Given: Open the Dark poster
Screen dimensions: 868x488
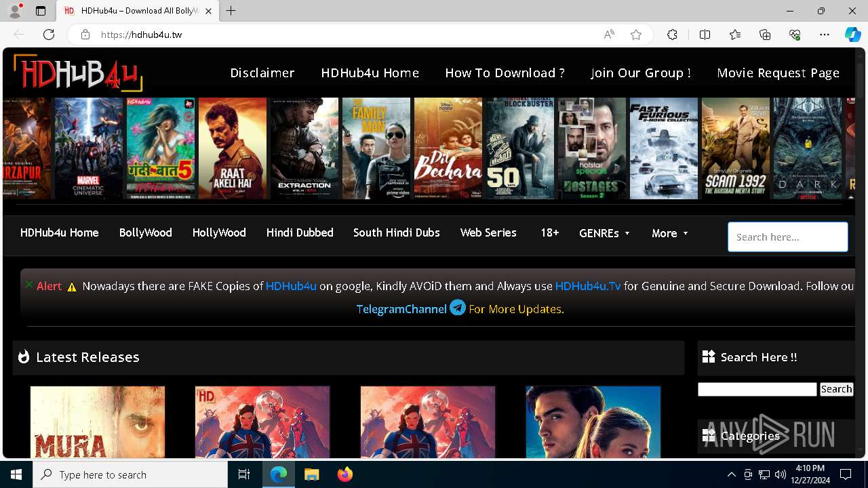Looking at the screenshot, I should pyautogui.click(x=808, y=148).
